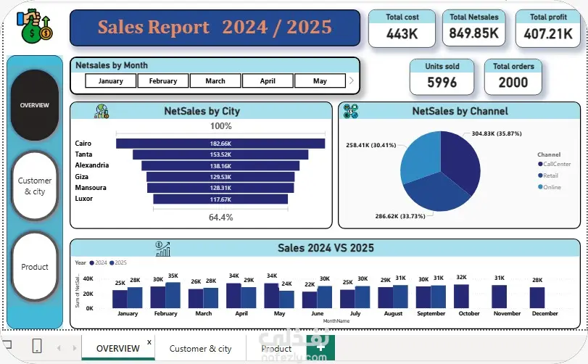
Task: Select January in the month slicer
Action: coord(111,80)
